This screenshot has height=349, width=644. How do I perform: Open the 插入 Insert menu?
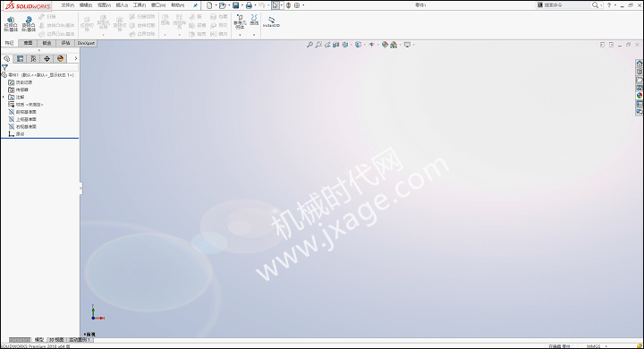pyautogui.click(x=122, y=5)
